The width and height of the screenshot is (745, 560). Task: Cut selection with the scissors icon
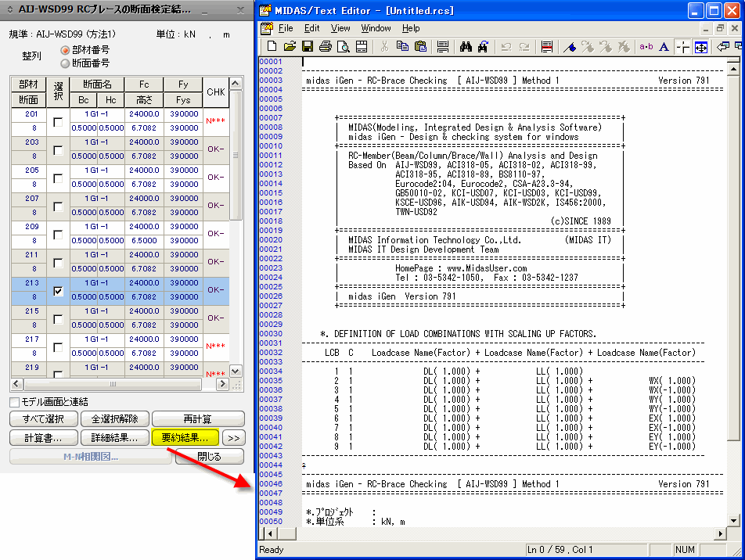coord(384,47)
